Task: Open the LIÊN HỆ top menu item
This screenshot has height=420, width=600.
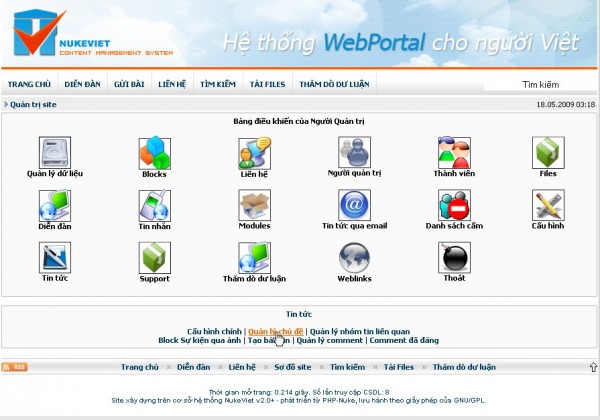Action: coord(172,84)
